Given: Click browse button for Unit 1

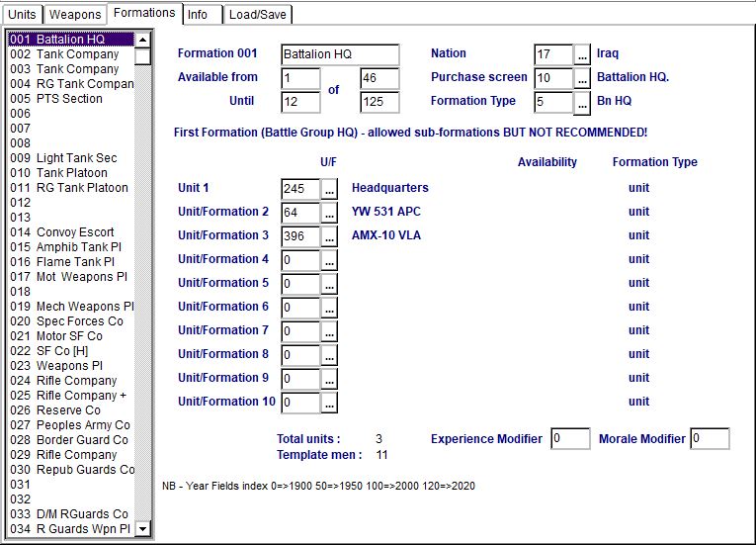Looking at the screenshot, I should coord(330,189).
